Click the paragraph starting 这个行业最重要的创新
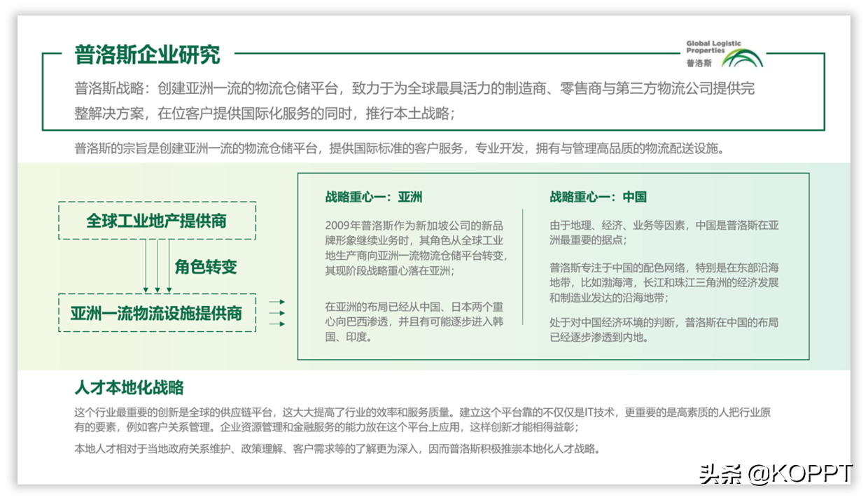868x500 pixels. 423,419
